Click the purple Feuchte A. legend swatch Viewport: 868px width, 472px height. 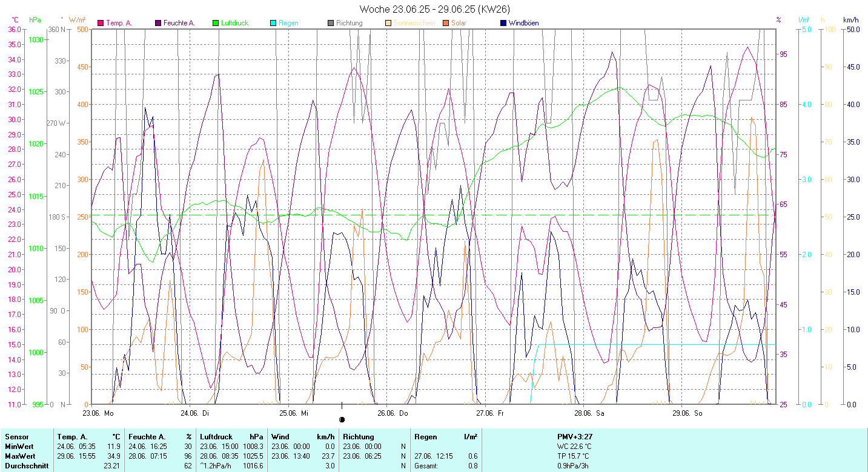(x=158, y=23)
